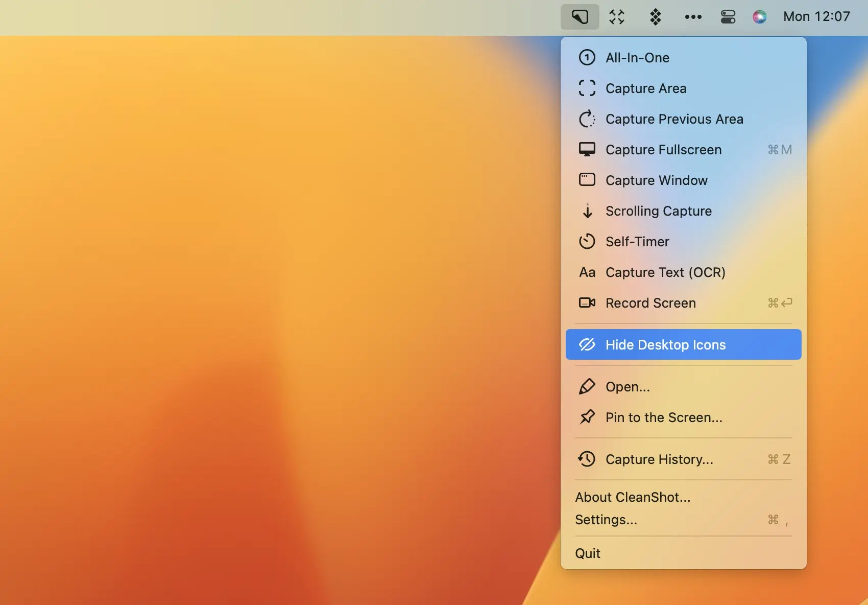The width and height of the screenshot is (868, 605).
Task: Click the pushpin icon for Pin to the Screen
Action: click(x=587, y=417)
